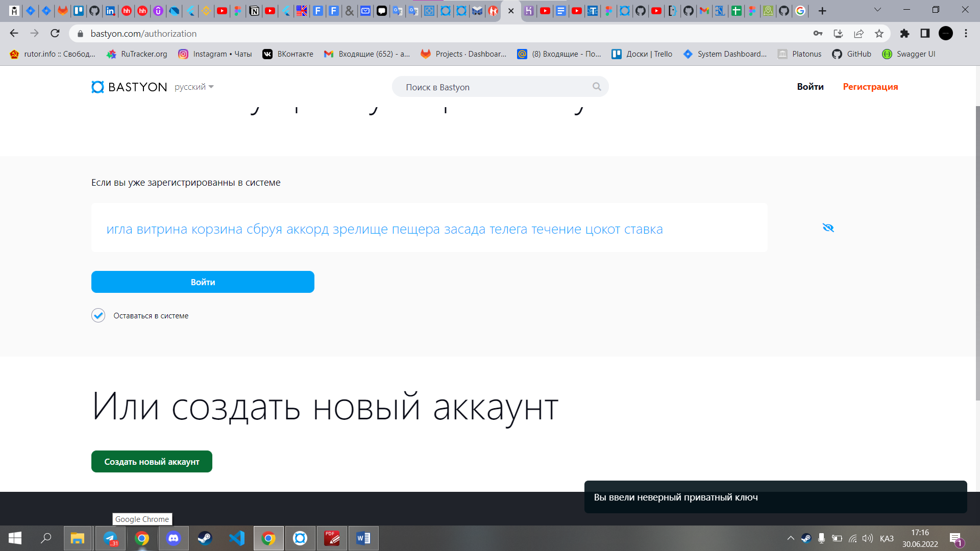Click the page vertical scrollbar
Image resolution: width=980 pixels, height=551 pixels.
977,253
